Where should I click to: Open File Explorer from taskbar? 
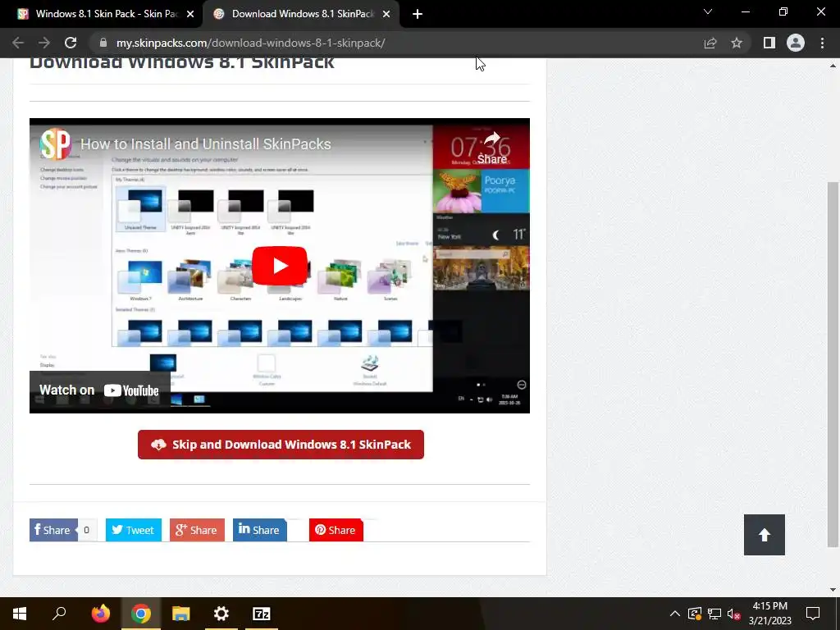tap(181, 614)
